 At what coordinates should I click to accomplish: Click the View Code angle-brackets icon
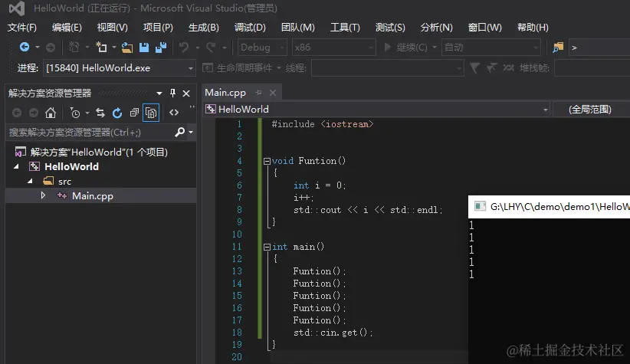(173, 113)
